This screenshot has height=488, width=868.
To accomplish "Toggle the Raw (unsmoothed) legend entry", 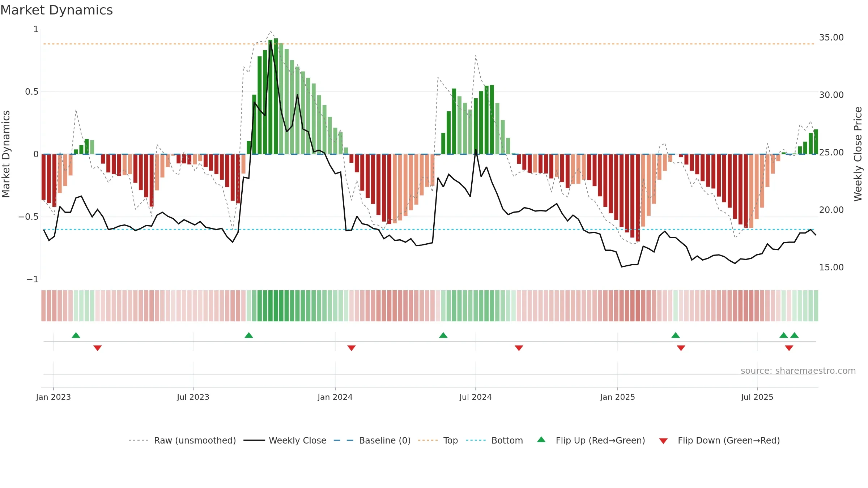I will coord(182,440).
